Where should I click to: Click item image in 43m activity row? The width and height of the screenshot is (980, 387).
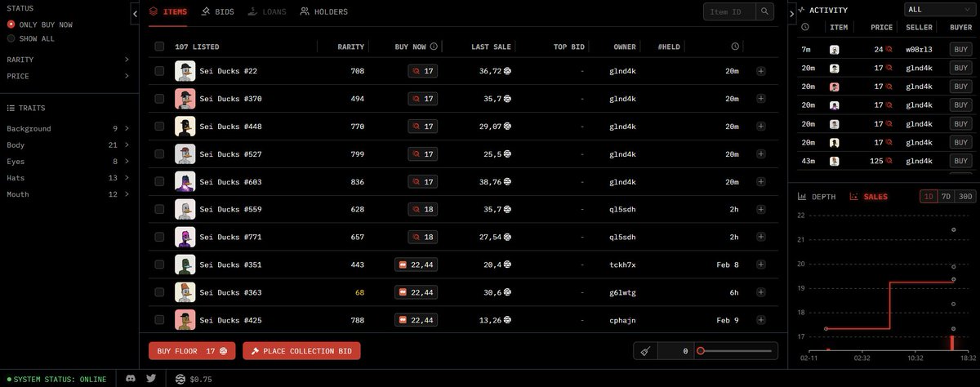point(835,162)
